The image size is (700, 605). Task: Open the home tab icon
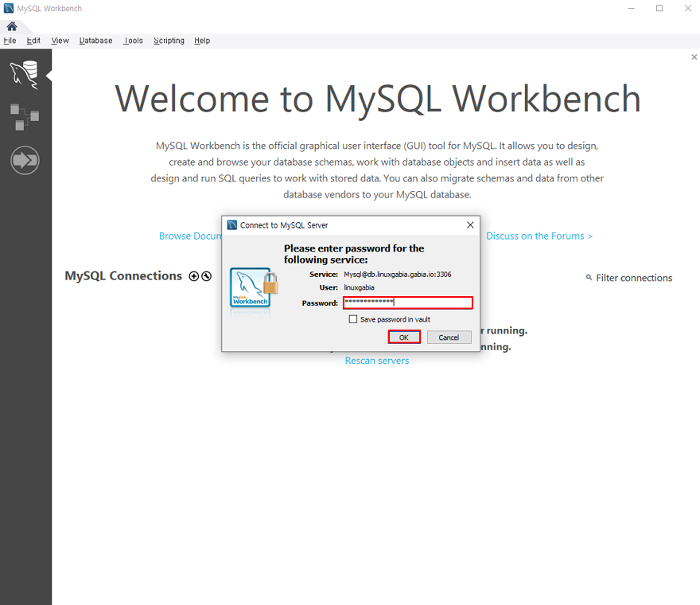pos(12,26)
